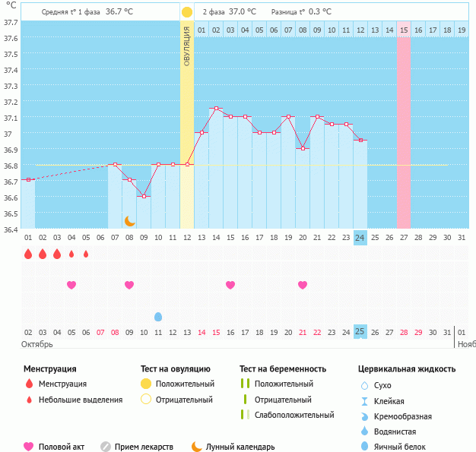Click the heart icon above October 21
This screenshot has width=476, height=452.
tap(303, 285)
